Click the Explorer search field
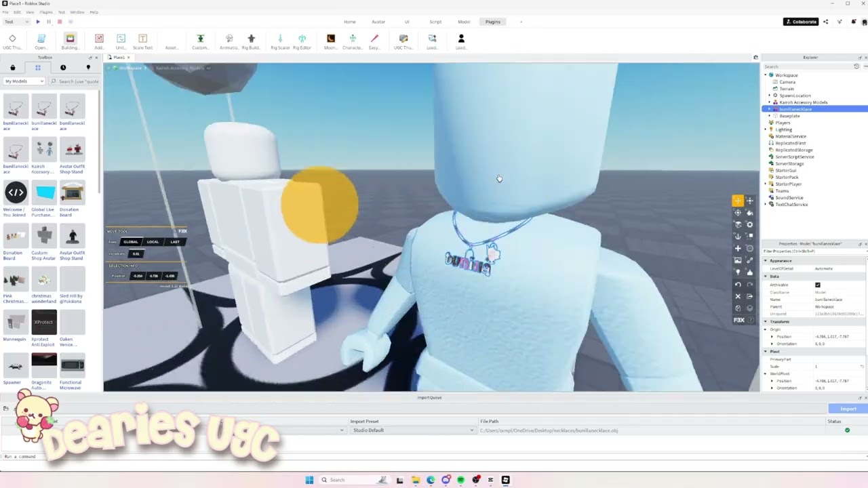This screenshot has width=868, height=488. coord(807,66)
